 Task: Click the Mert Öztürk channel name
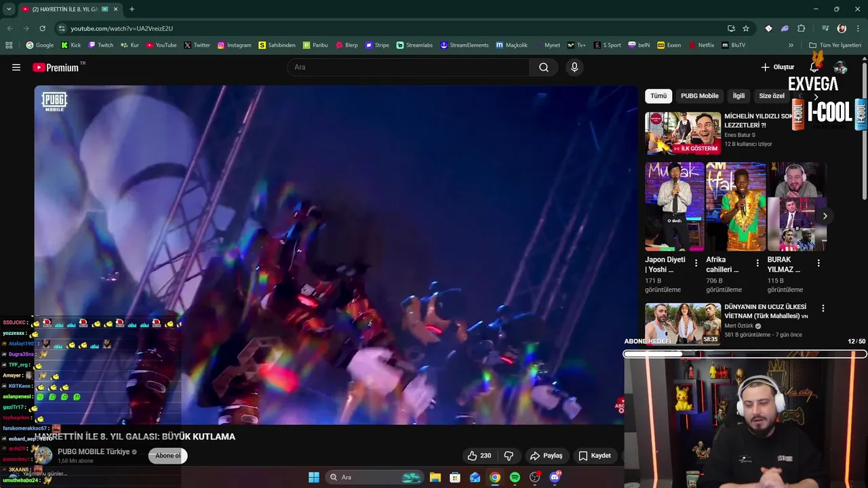tap(739, 326)
